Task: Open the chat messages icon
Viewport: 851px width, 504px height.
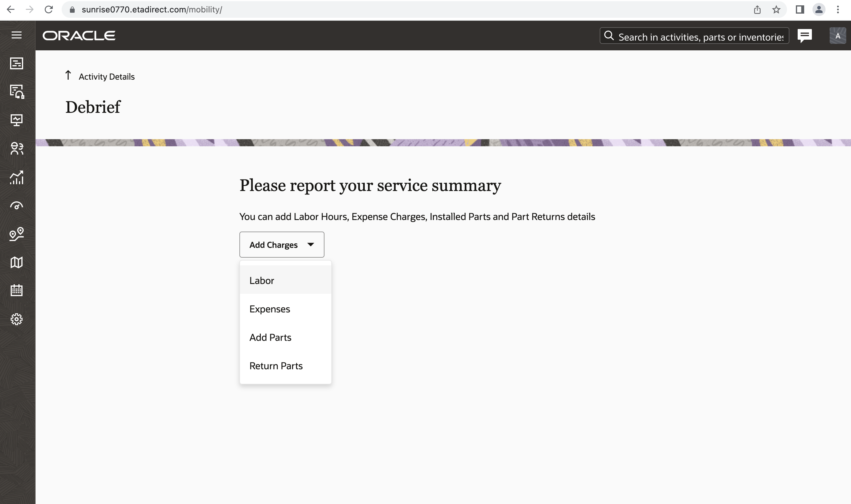Action: click(x=804, y=36)
